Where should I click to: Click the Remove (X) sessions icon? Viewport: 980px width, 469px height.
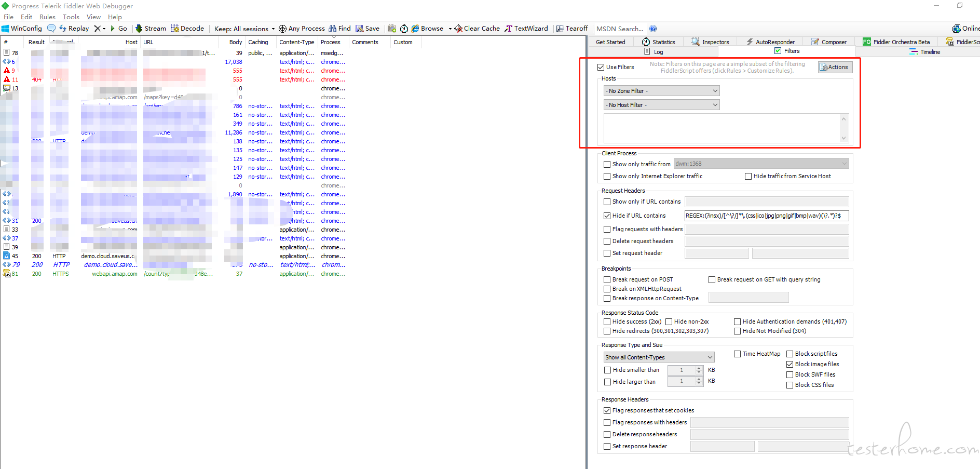click(97, 29)
